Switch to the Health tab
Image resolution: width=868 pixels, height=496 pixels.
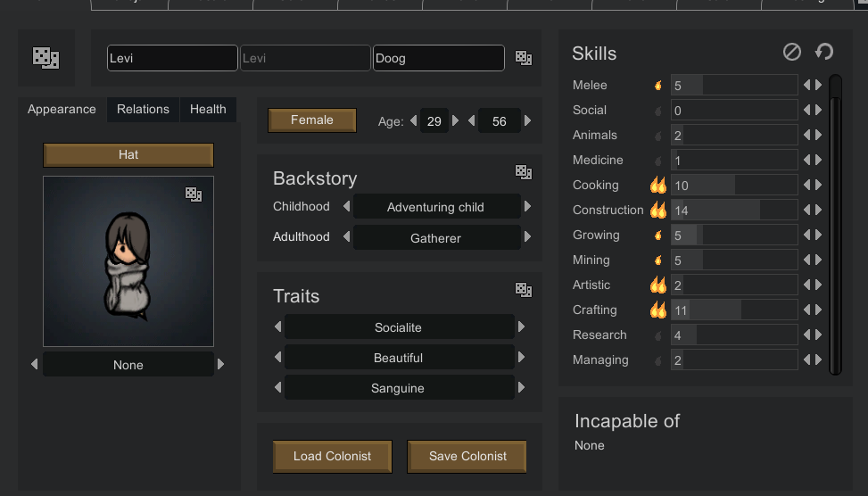(x=208, y=109)
